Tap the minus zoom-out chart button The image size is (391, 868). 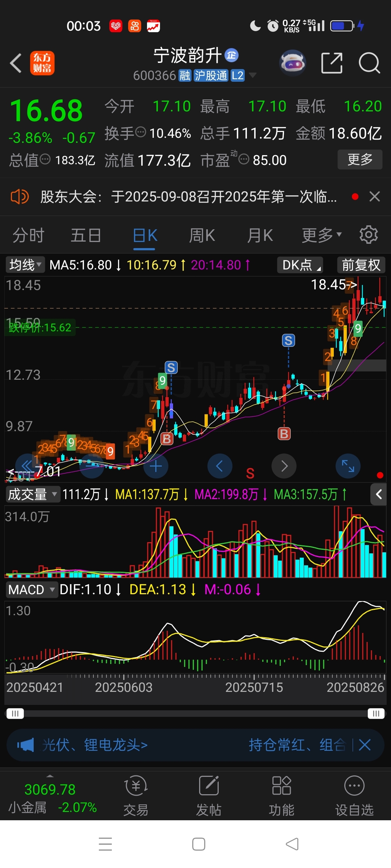point(91,466)
